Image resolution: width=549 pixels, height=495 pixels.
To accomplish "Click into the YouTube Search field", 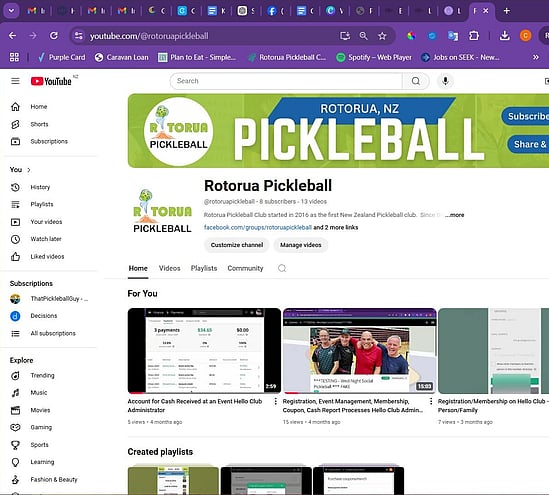I will point(286,81).
